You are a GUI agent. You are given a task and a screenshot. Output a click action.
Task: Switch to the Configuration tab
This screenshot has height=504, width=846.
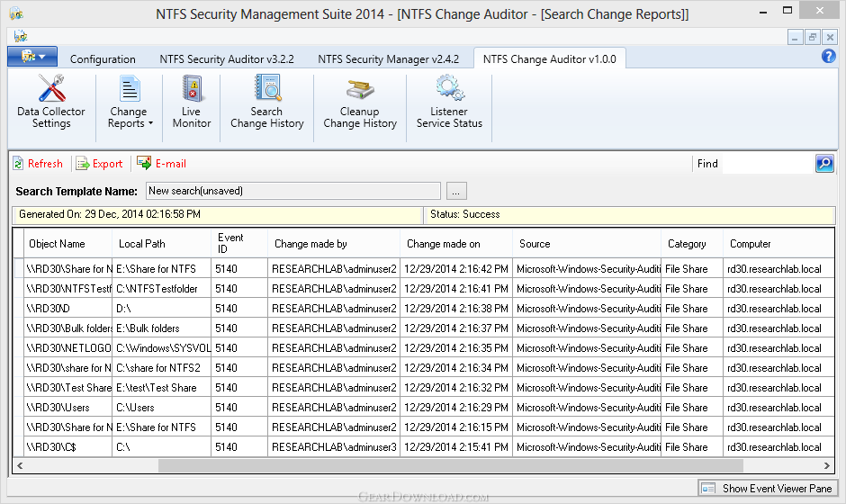[x=103, y=58]
